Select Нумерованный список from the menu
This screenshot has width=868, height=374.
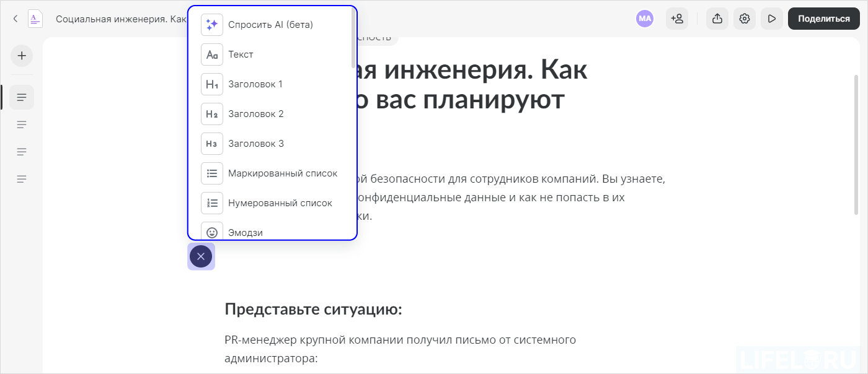[x=281, y=202]
